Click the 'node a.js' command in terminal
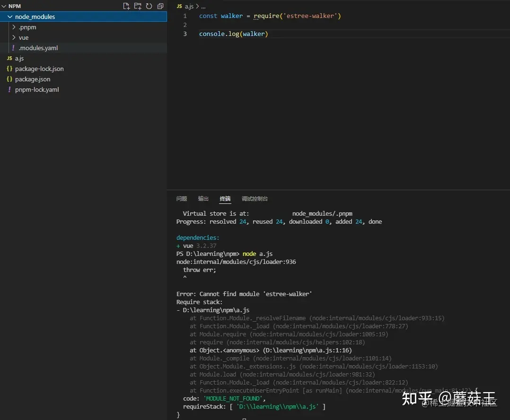The image size is (510, 420). tap(257, 254)
